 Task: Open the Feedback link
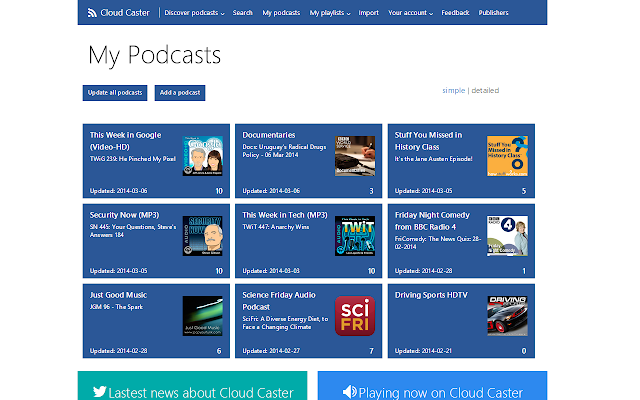pos(455,13)
